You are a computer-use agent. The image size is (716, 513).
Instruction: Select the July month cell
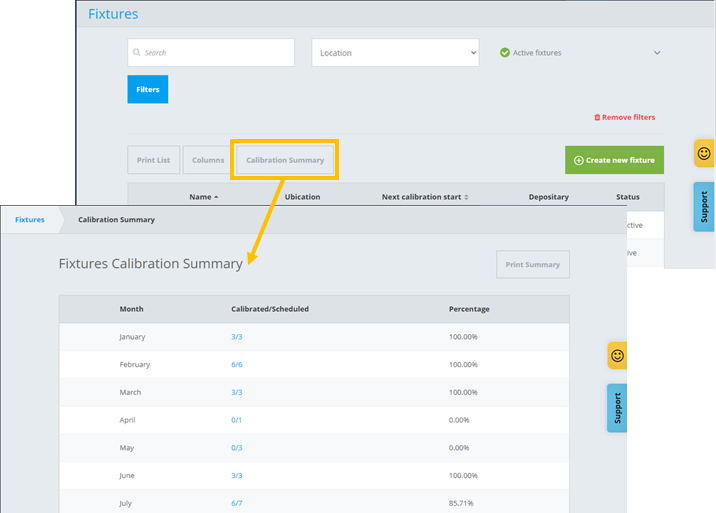[x=126, y=503]
